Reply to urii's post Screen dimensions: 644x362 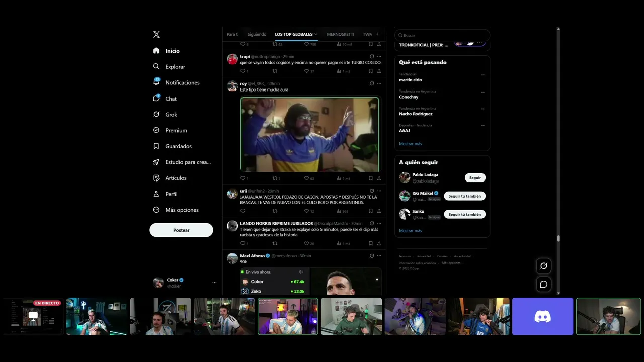click(x=243, y=211)
